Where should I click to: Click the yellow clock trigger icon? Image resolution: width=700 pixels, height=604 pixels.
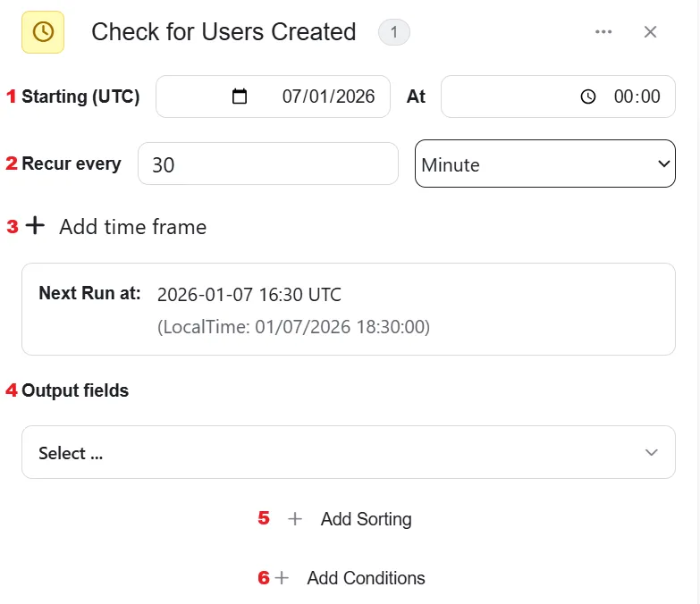(43, 32)
